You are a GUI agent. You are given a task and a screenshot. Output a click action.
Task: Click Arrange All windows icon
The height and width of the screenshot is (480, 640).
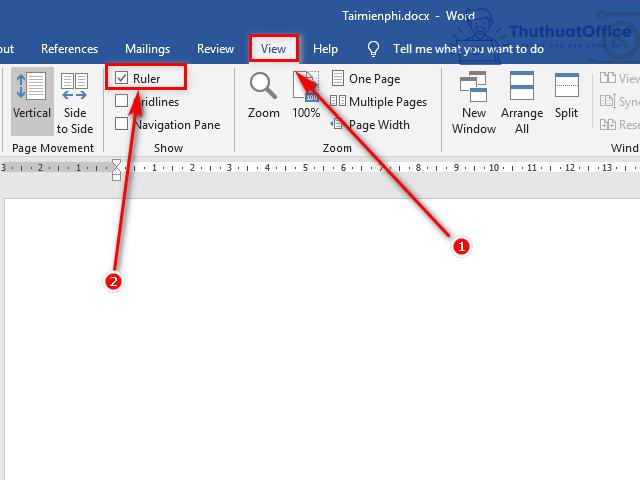(x=522, y=101)
